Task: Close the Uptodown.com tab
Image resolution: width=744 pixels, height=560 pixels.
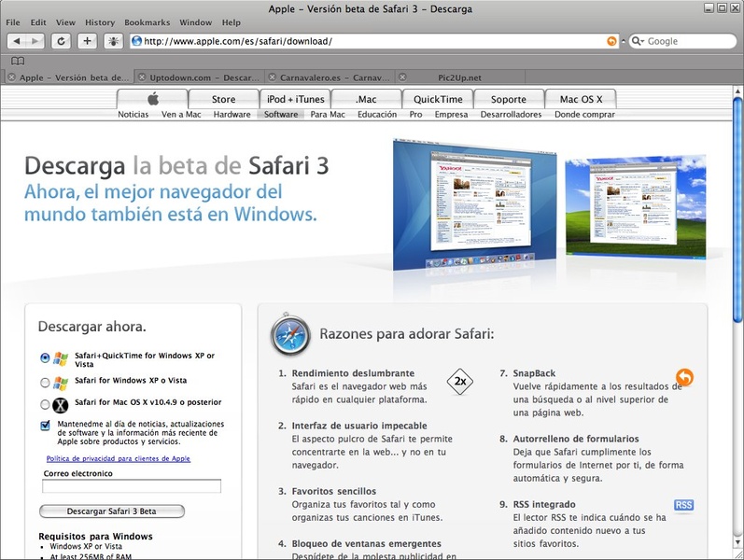Action: tap(141, 77)
